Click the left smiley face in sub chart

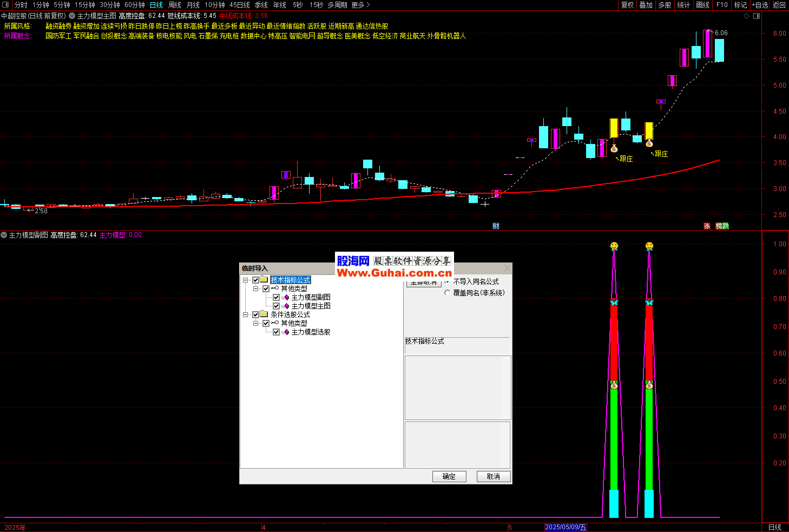tap(614, 246)
